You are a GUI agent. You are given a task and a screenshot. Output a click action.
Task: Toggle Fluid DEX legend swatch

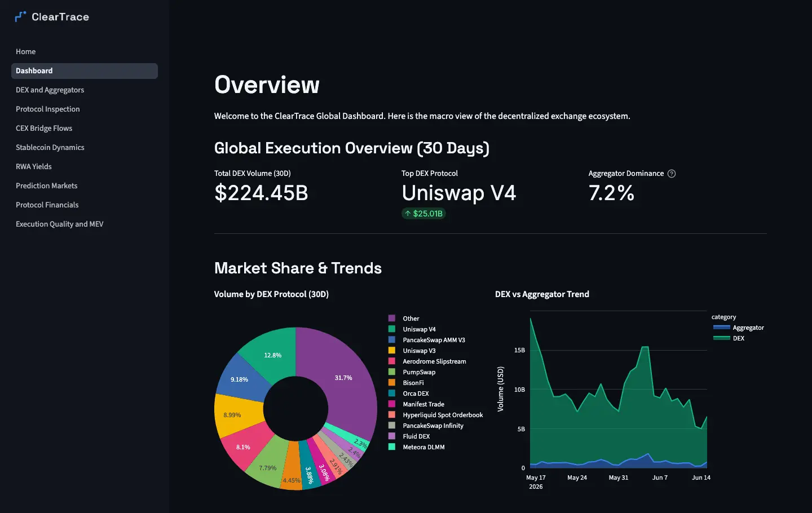392,436
